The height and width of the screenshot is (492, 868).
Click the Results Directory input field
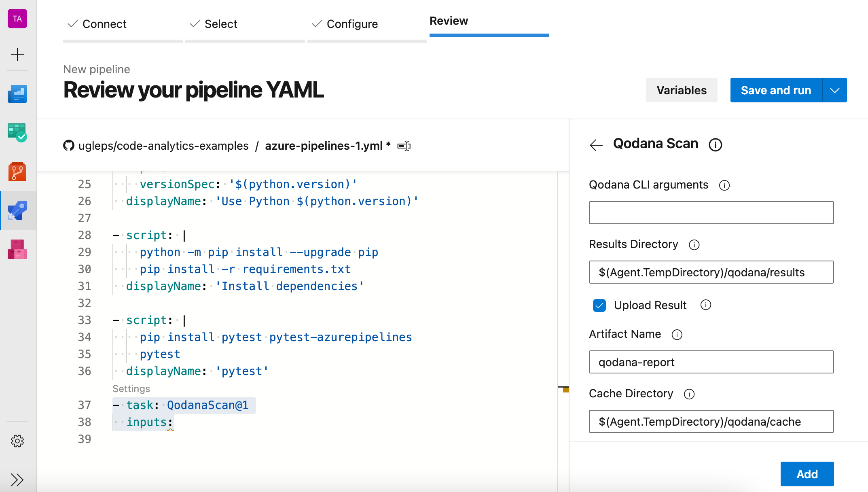click(x=711, y=272)
